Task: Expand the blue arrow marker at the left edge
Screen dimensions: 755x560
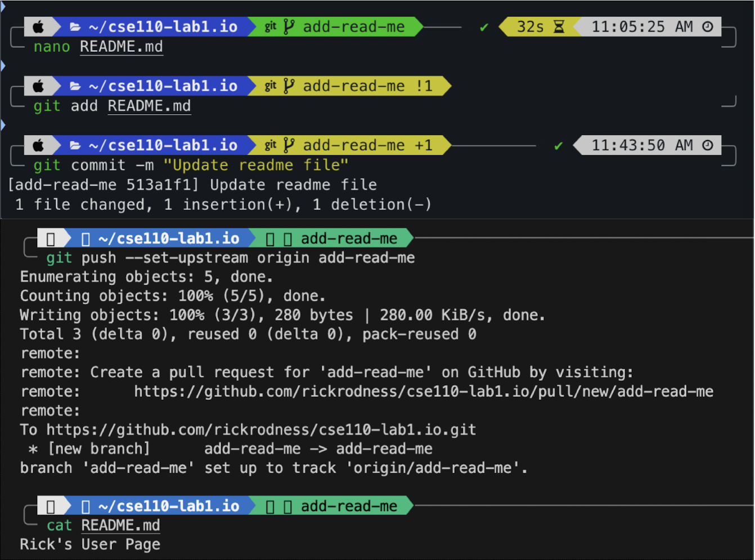Action: (3, 65)
